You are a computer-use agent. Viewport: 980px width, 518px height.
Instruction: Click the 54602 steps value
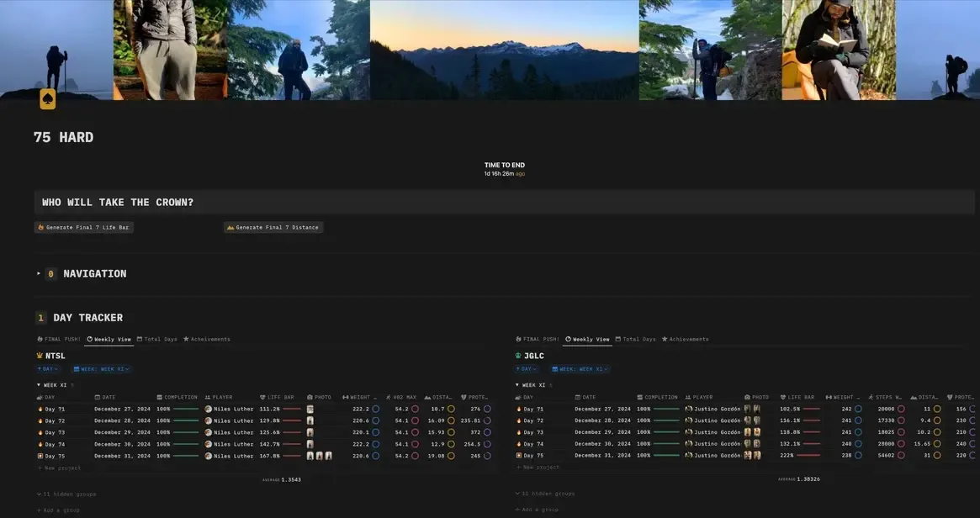click(886, 456)
